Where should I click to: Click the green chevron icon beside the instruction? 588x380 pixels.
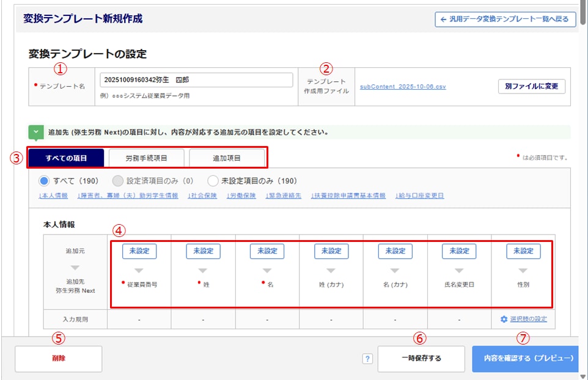point(36,132)
